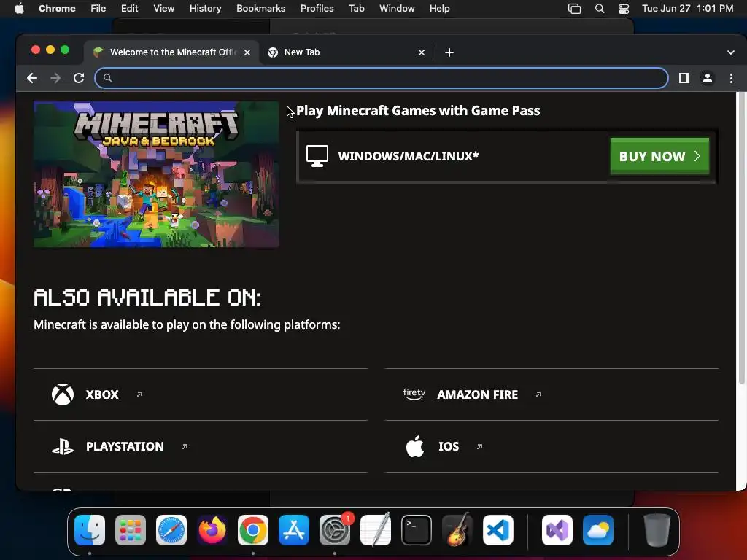Switch to the Minecraft Official tab
Screen dimensions: 747x560
(172, 52)
